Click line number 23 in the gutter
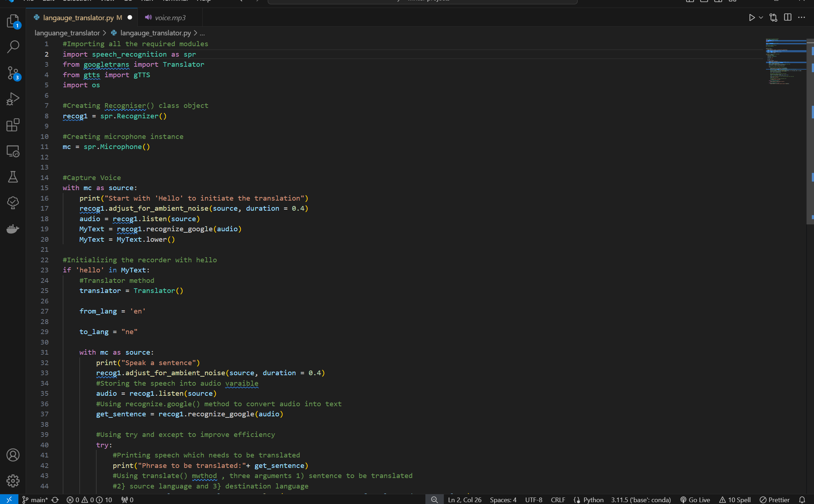814x504 pixels. click(44, 270)
